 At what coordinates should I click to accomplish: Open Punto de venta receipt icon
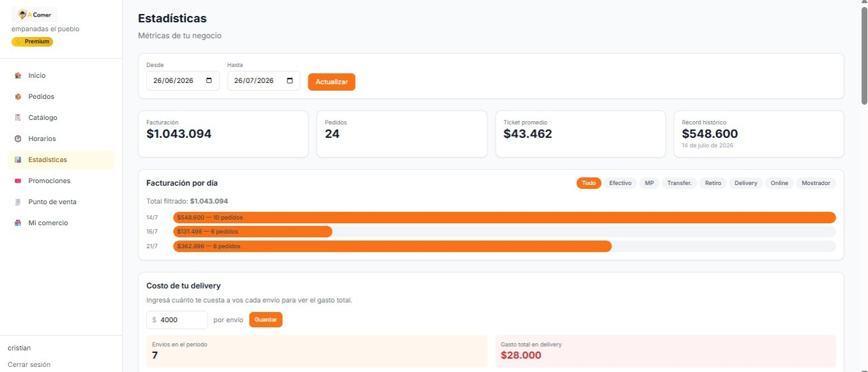tap(18, 202)
